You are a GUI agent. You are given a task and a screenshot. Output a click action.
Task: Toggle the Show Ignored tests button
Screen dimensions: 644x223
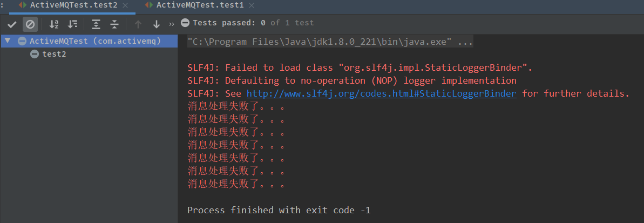30,24
